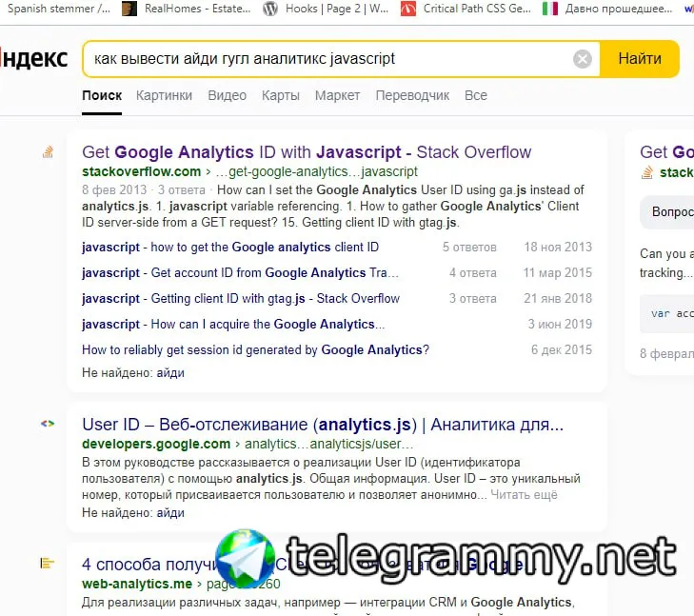Switch to the Картинки tab

pyautogui.click(x=164, y=95)
